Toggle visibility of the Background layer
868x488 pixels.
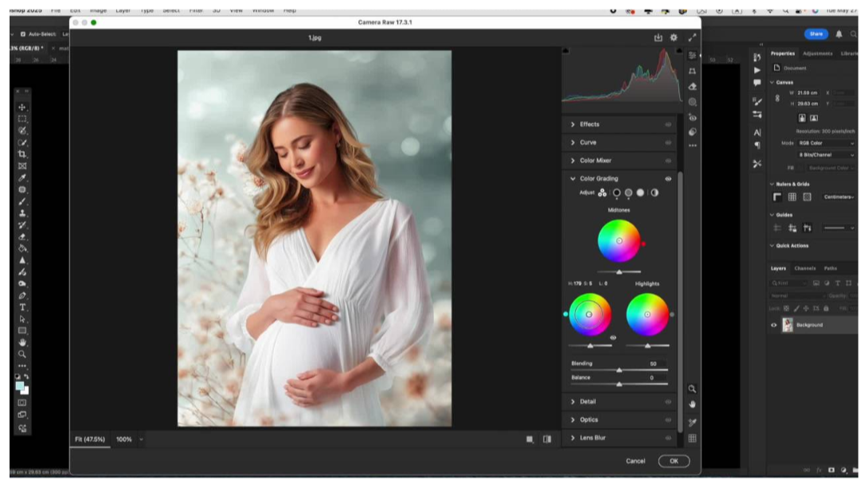pyautogui.click(x=773, y=325)
